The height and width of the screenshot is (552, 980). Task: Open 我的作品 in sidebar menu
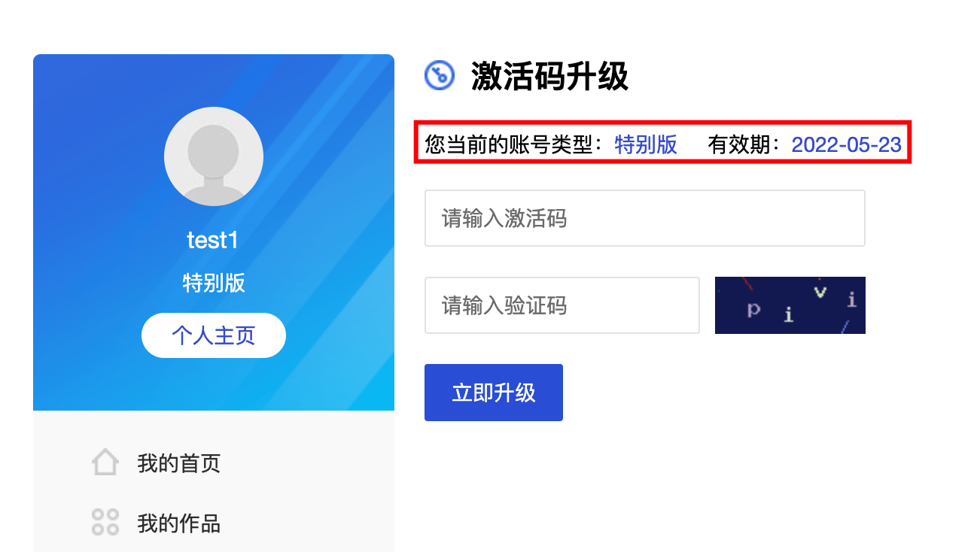pos(179,523)
